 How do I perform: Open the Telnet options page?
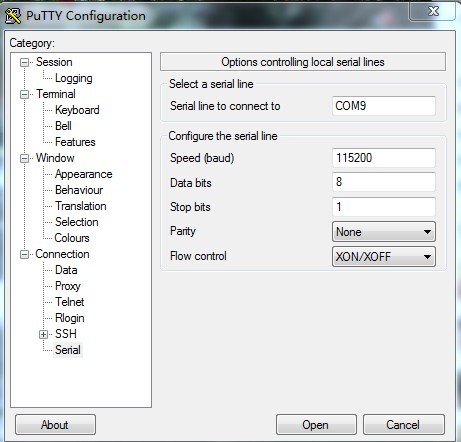70,302
